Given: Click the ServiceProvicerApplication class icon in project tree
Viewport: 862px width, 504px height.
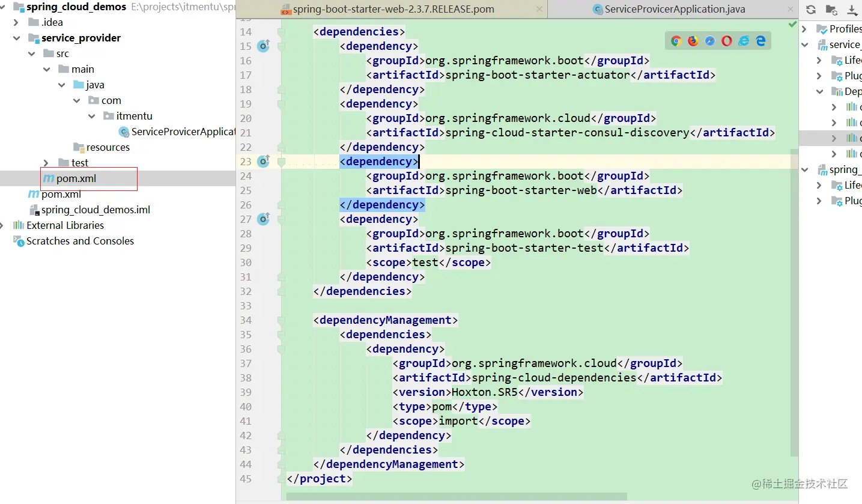Looking at the screenshot, I should coord(124,132).
